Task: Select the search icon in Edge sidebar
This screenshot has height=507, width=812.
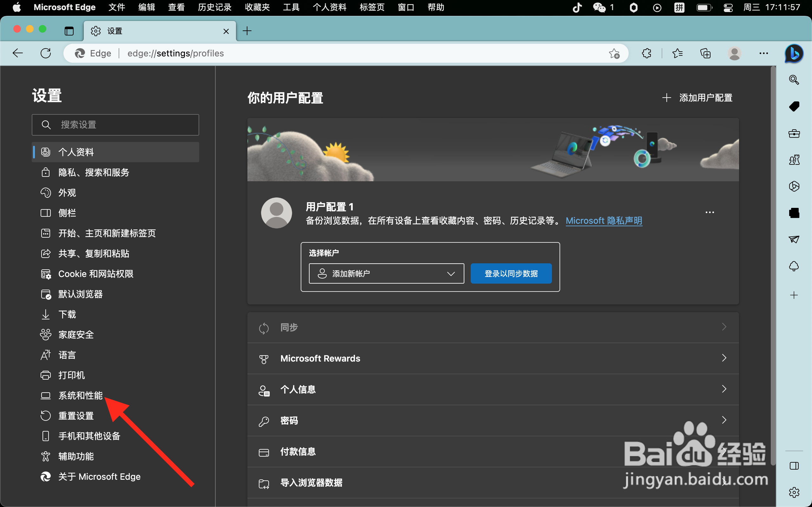Action: (794, 80)
